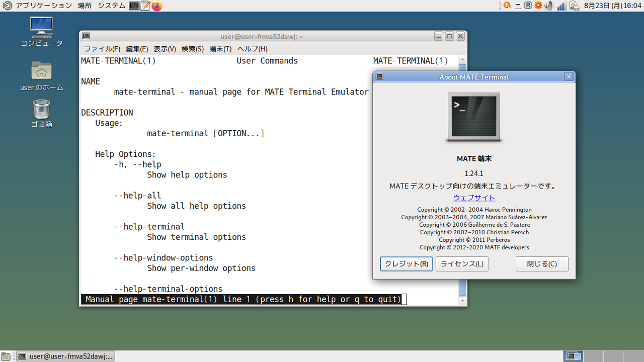Maximize the terminal window
The height and width of the screenshot is (362, 644).
click(450, 36)
